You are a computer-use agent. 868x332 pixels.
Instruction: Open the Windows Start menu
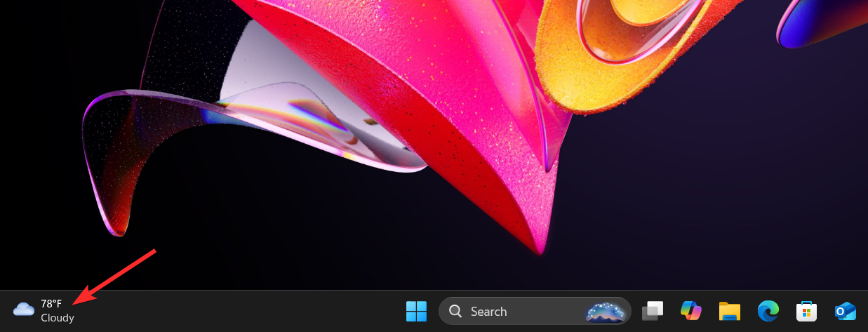point(416,311)
